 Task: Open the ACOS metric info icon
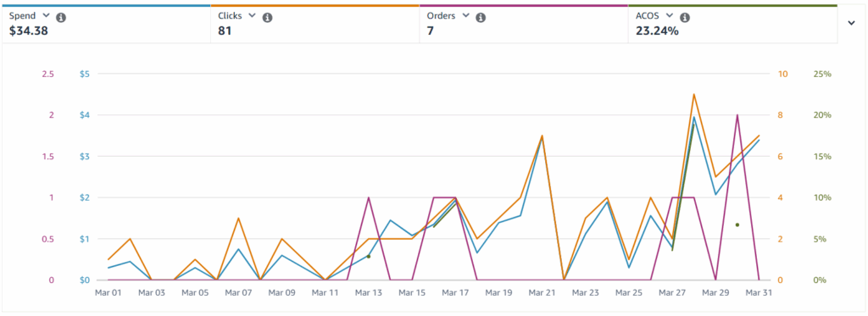(685, 18)
